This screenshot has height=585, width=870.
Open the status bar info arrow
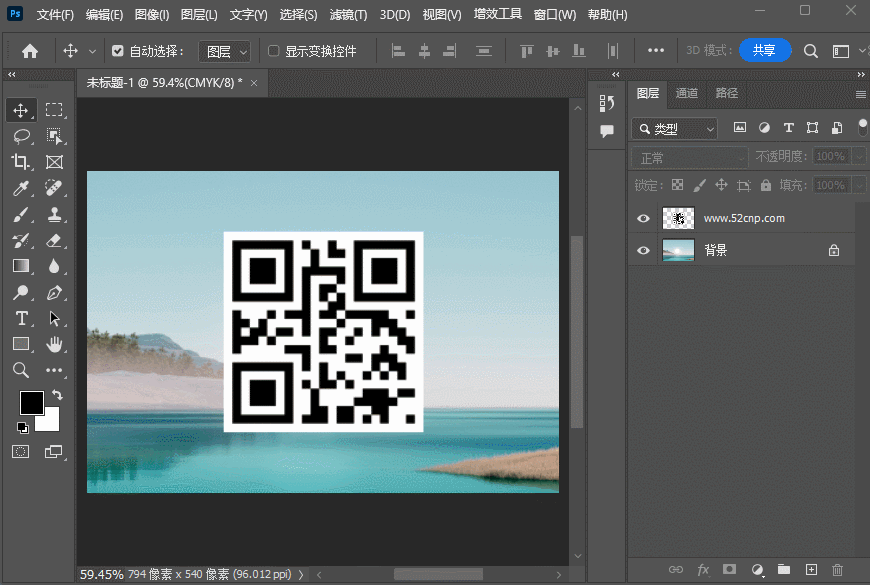301,574
